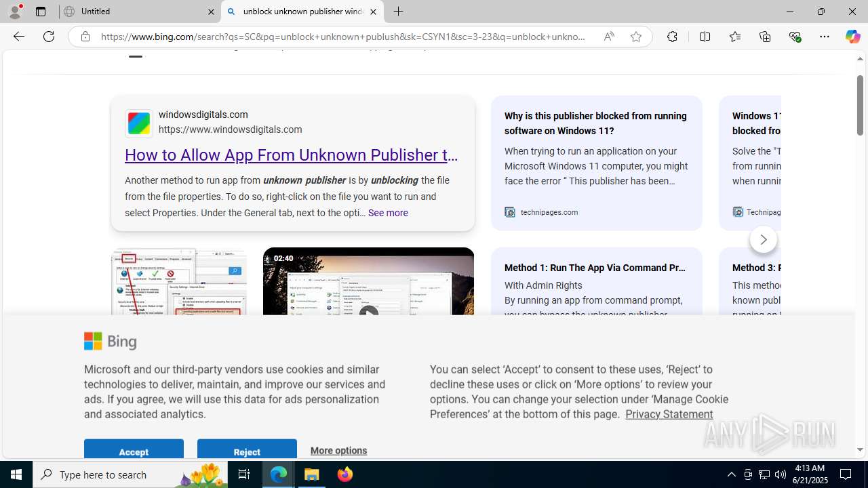Expand snippet with See more
868x488 pixels.
point(388,213)
